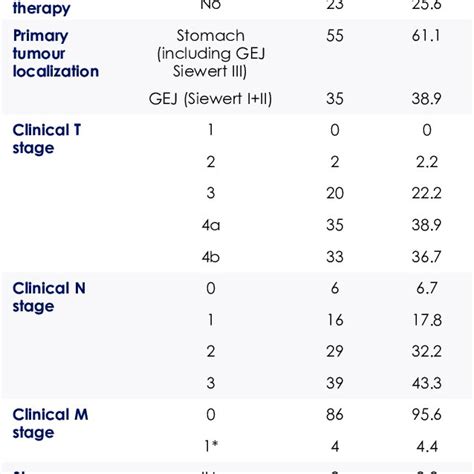Select the 4a T stage cell
The image size is (474, 474).
coord(211,225)
